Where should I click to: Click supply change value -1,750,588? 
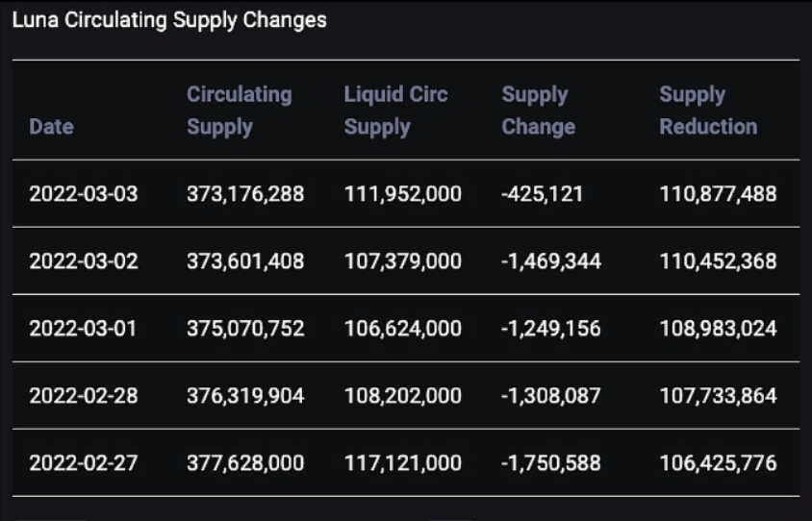tap(551, 463)
